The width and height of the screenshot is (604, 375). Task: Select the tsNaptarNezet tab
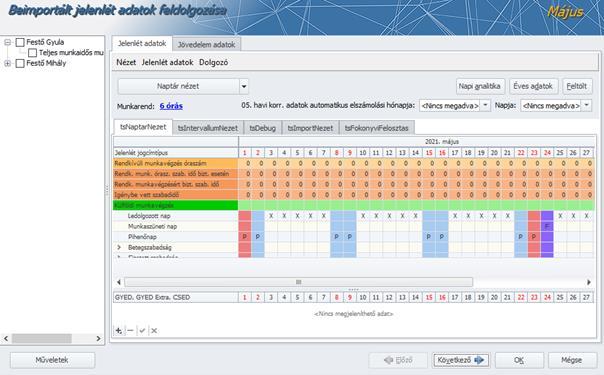143,127
